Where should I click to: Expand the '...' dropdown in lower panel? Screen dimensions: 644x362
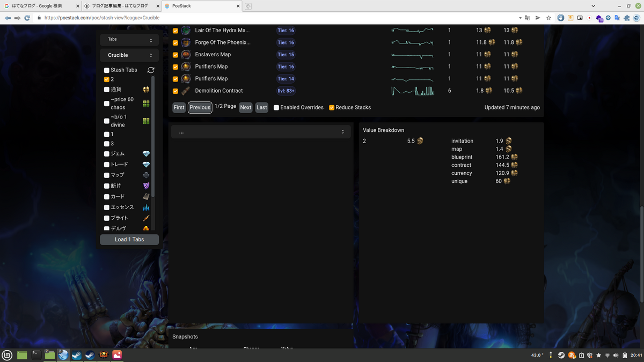point(261,132)
